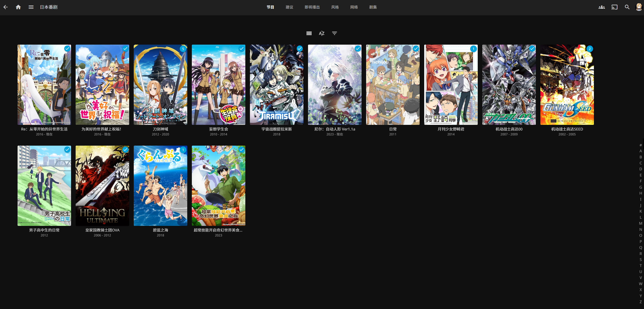
Task: Open the A-Z sort order dropdown
Action: tap(322, 33)
